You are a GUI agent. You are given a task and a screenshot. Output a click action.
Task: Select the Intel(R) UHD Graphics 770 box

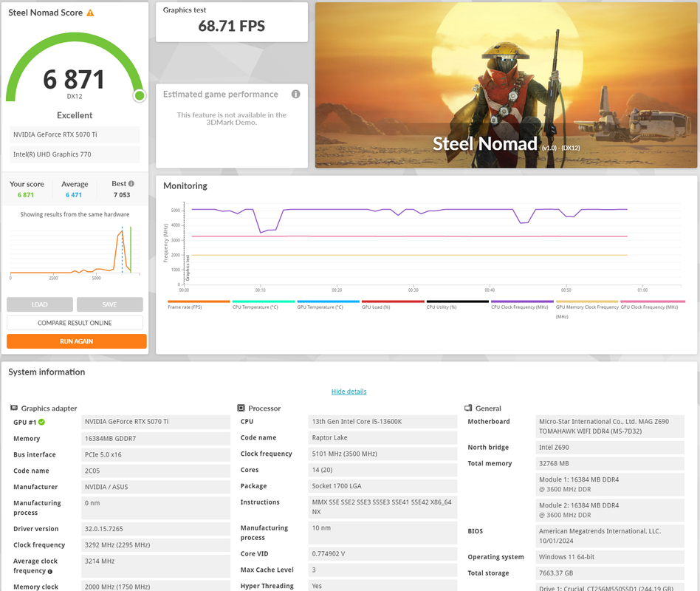[75, 154]
